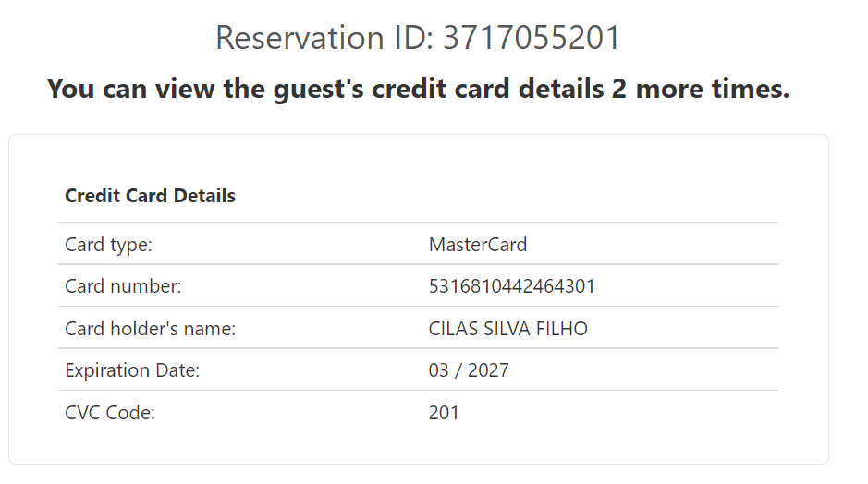Select the expiration date value
Viewport: 868px width, 484px height.
(469, 370)
